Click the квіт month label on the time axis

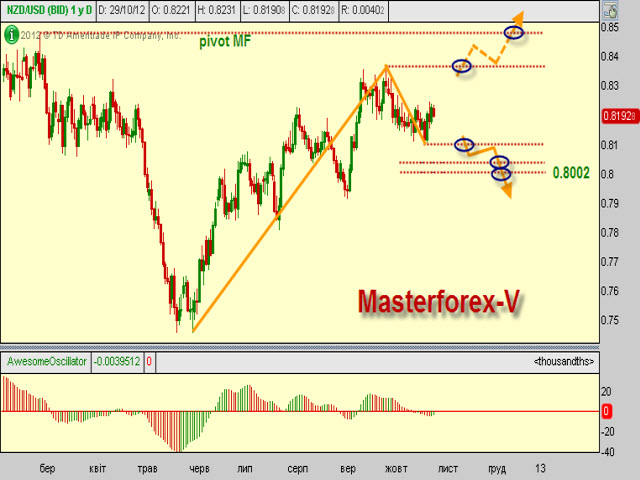(97, 468)
